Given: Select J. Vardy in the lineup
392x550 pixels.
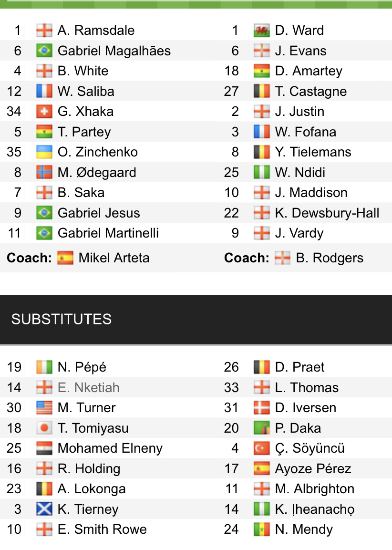Looking at the screenshot, I should (299, 233).
